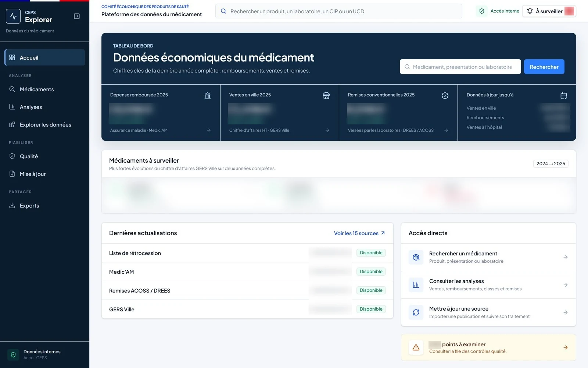The height and width of the screenshot is (368, 588).
Task: Click Disponible badge for GERS Ville
Action: click(x=371, y=309)
